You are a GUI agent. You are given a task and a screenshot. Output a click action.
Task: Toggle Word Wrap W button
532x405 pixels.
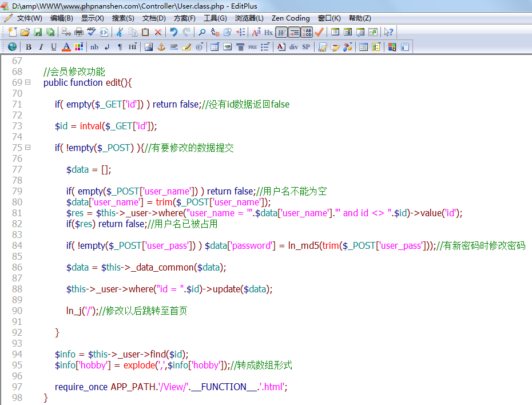pyautogui.click(x=281, y=32)
